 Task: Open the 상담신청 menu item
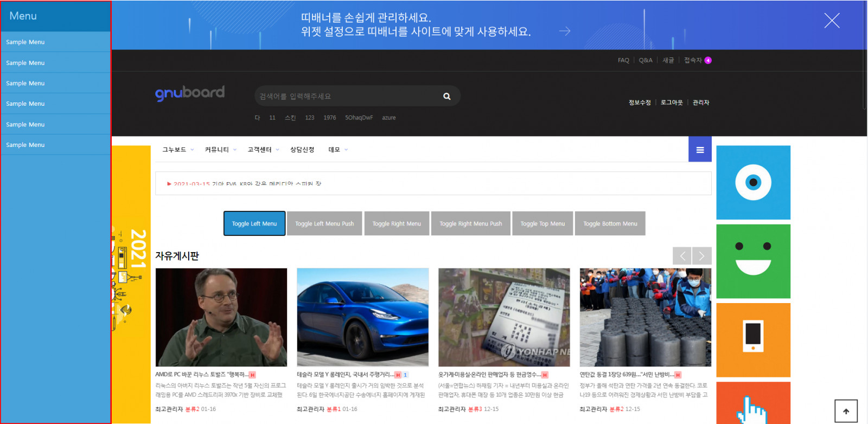coord(302,150)
